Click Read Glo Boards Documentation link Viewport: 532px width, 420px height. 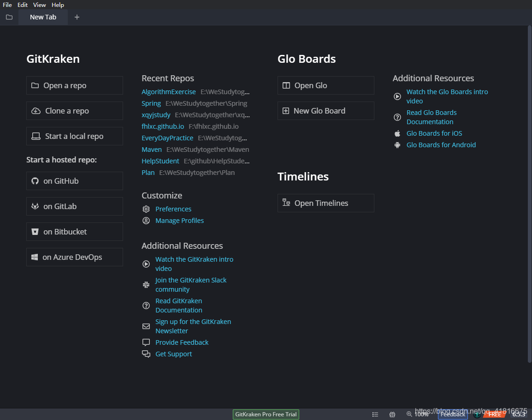[x=431, y=117]
